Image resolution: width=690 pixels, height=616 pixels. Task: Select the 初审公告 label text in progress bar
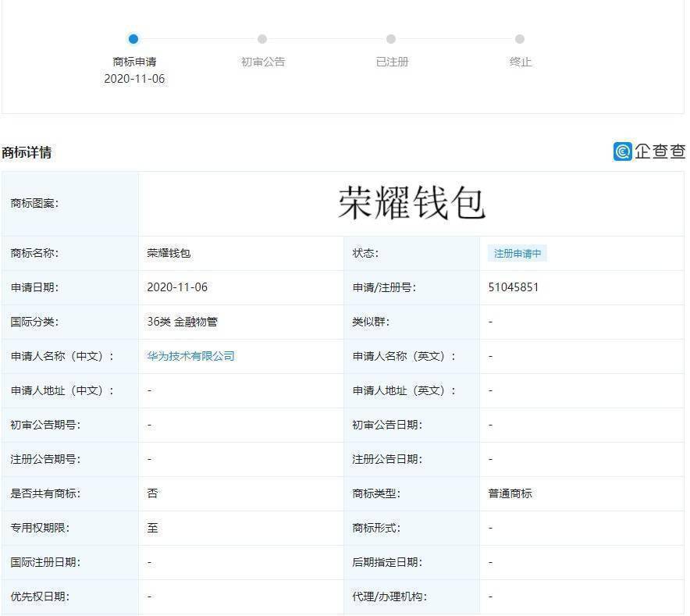263,62
